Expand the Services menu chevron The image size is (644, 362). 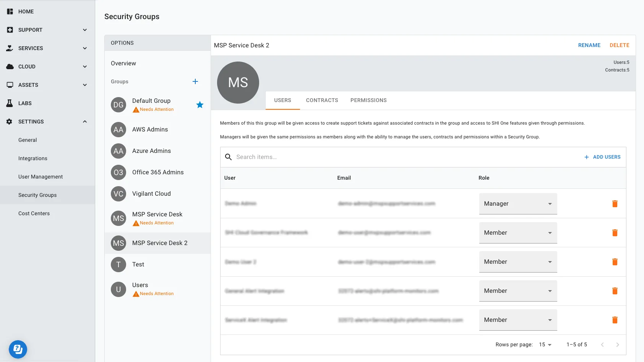[x=85, y=48]
